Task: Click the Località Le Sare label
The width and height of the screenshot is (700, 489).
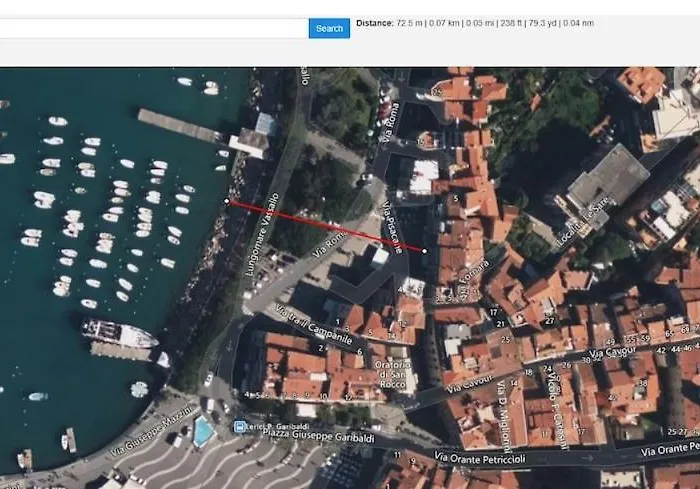Action: point(583,222)
